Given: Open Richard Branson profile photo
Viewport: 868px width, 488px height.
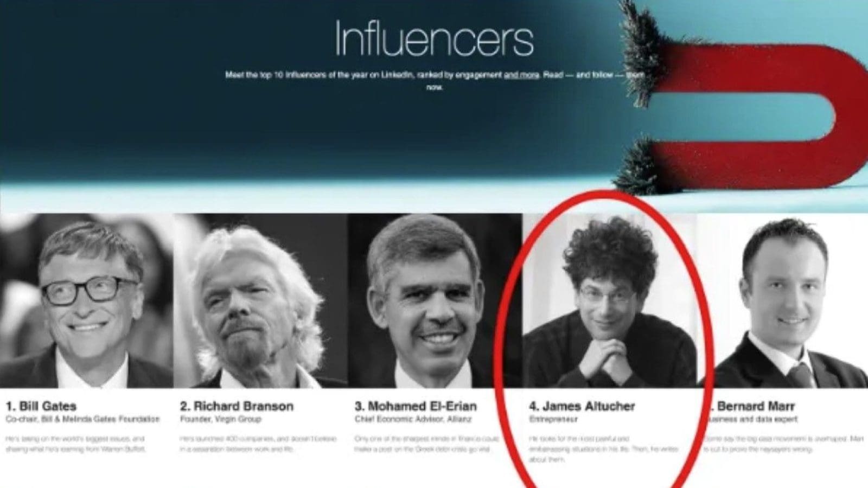Looking at the screenshot, I should 261,300.
